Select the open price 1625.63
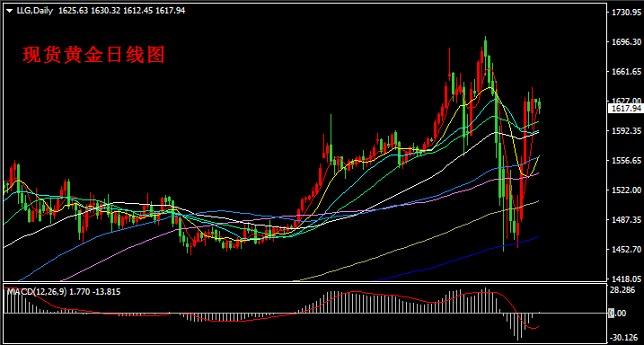The width and height of the screenshot is (644, 345). (73, 11)
